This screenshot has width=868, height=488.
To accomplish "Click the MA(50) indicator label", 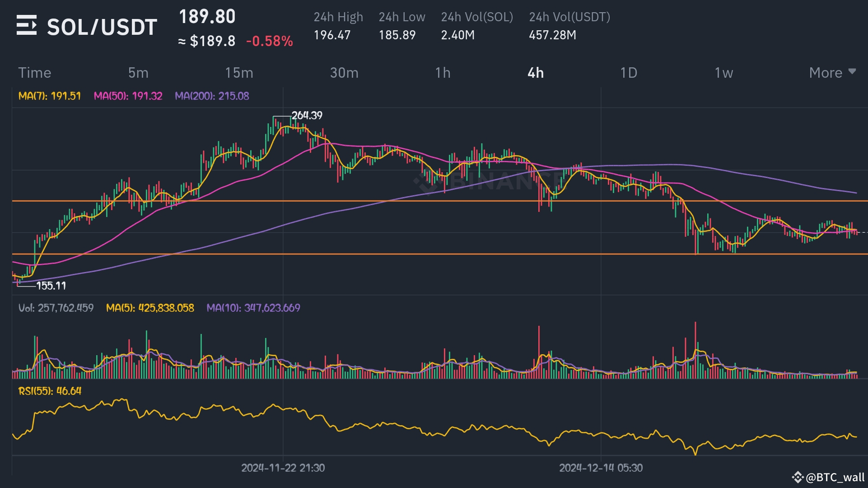I will (x=128, y=96).
